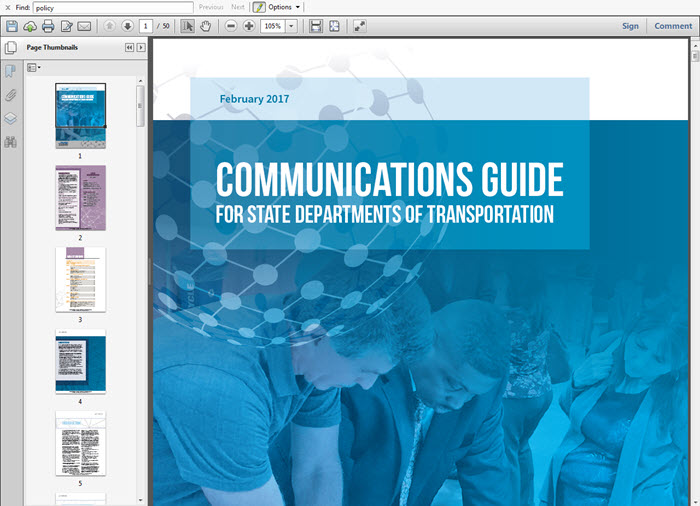Click the Page Thumbnails panel icon
The width and height of the screenshot is (700, 506).
point(11,47)
